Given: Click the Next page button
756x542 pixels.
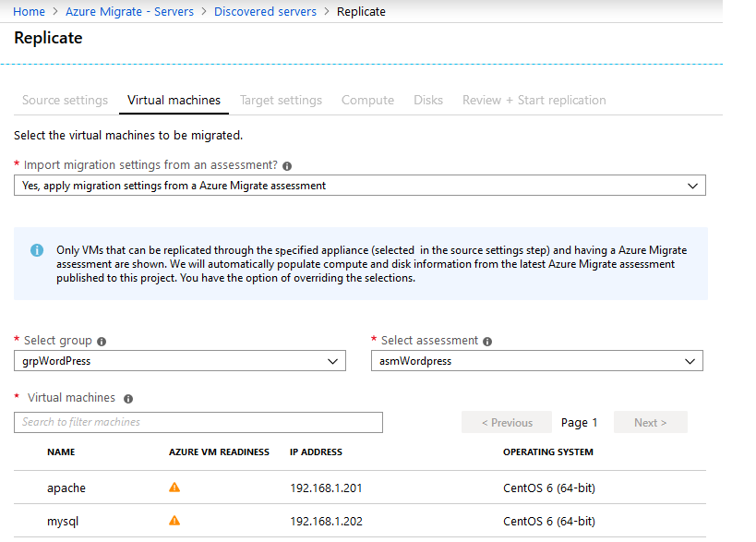Looking at the screenshot, I should tap(651, 422).
